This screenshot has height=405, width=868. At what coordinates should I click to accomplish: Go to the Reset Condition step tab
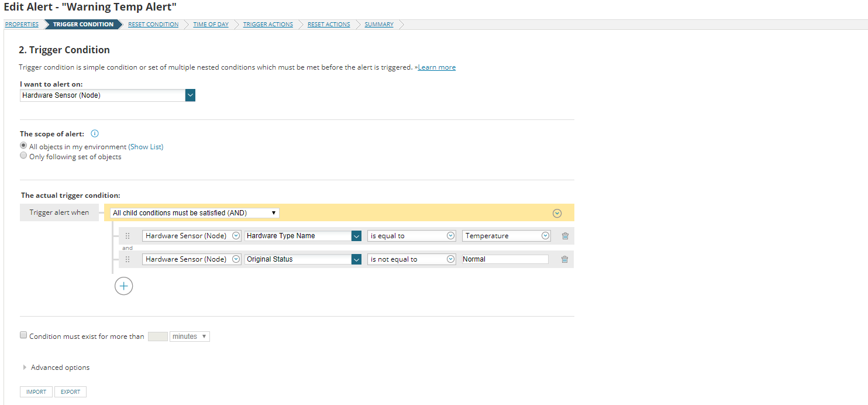tap(153, 25)
